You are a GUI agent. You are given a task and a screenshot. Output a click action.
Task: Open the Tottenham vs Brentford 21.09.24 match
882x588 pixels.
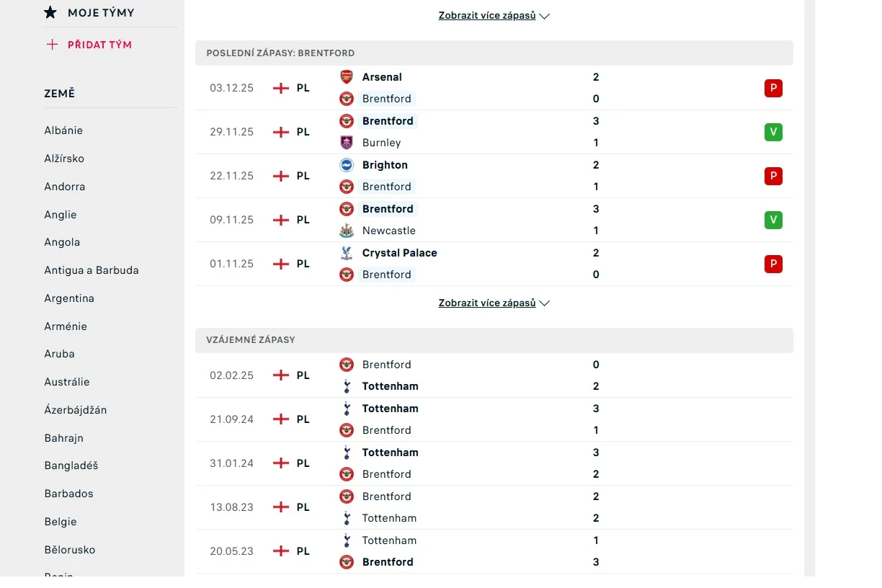pos(494,419)
